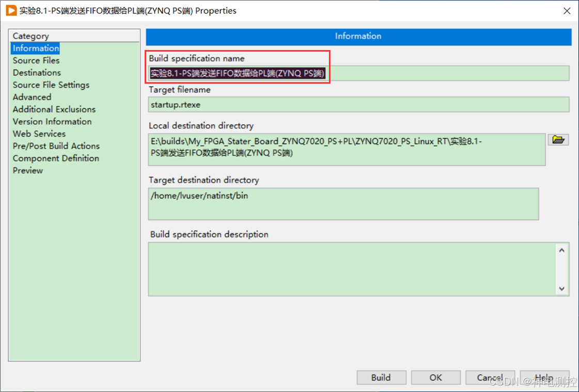The image size is (579, 392).
Task: Open Help for build properties
Action: (544, 377)
